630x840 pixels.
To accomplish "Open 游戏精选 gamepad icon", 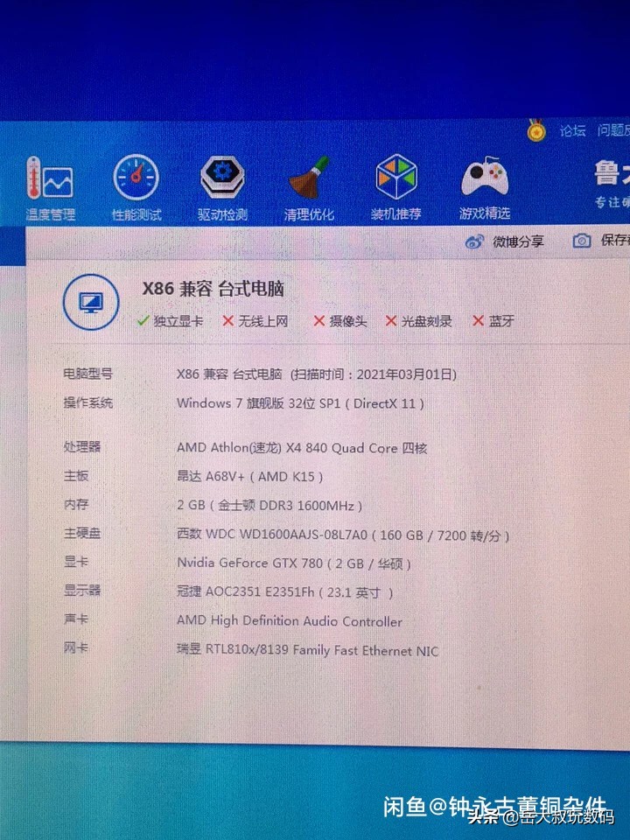I will click(x=484, y=178).
